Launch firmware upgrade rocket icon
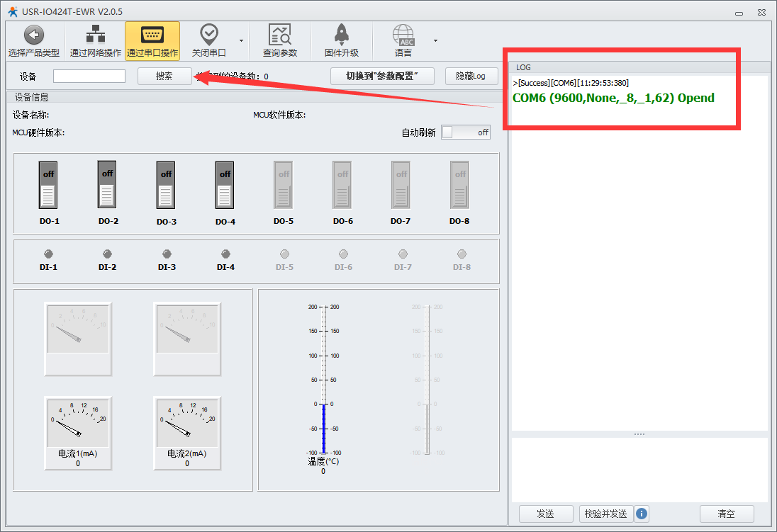Image resolution: width=777 pixels, height=532 pixels. tap(342, 35)
